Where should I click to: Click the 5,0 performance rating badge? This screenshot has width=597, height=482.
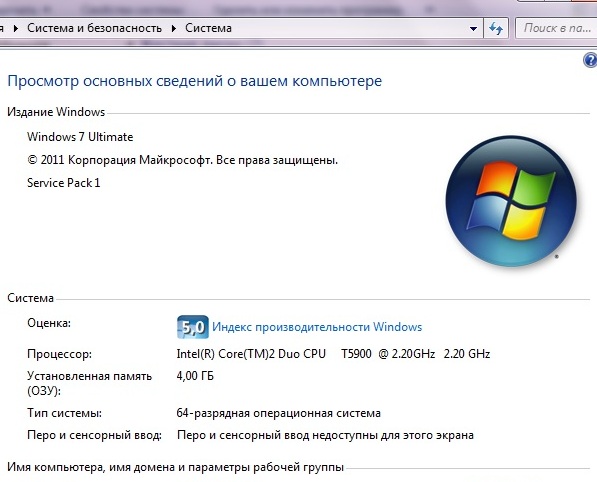click(x=193, y=327)
